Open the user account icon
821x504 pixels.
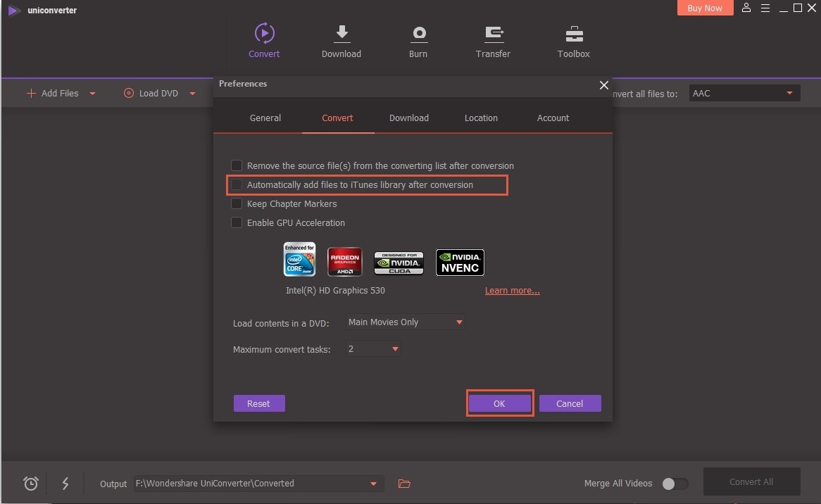pyautogui.click(x=746, y=8)
